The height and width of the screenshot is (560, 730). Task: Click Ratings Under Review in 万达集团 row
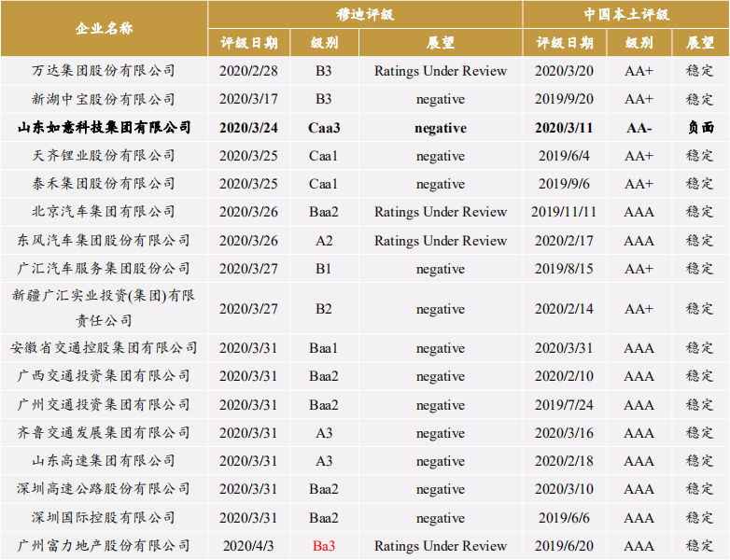441,71
